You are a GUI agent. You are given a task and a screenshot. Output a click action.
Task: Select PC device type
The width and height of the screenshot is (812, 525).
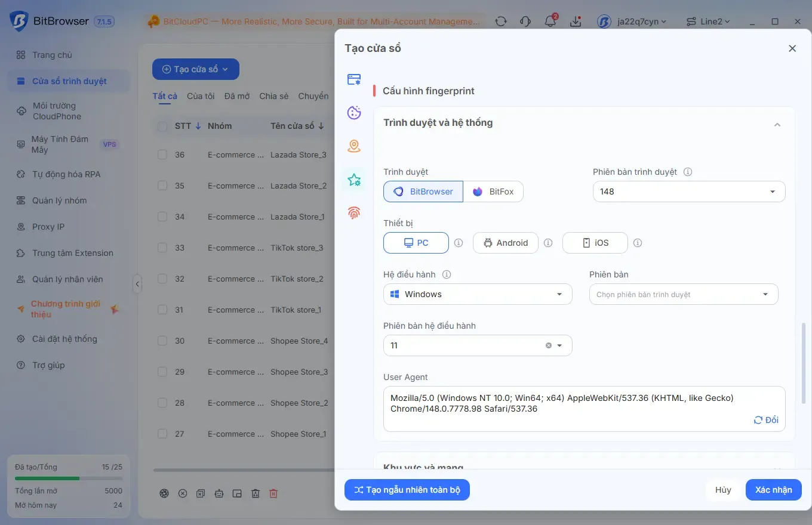pos(416,243)
